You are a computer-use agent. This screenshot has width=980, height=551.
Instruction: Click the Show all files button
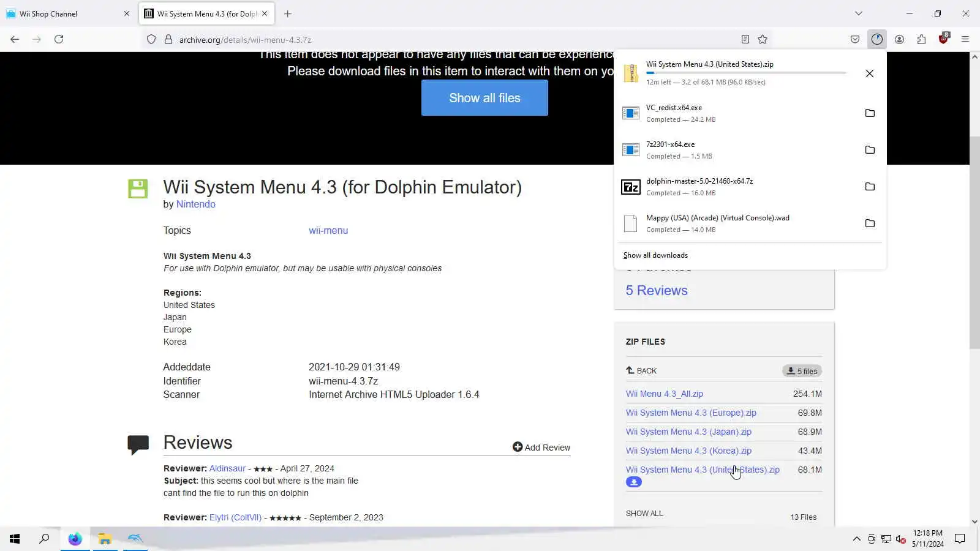[x=484, y=98]
